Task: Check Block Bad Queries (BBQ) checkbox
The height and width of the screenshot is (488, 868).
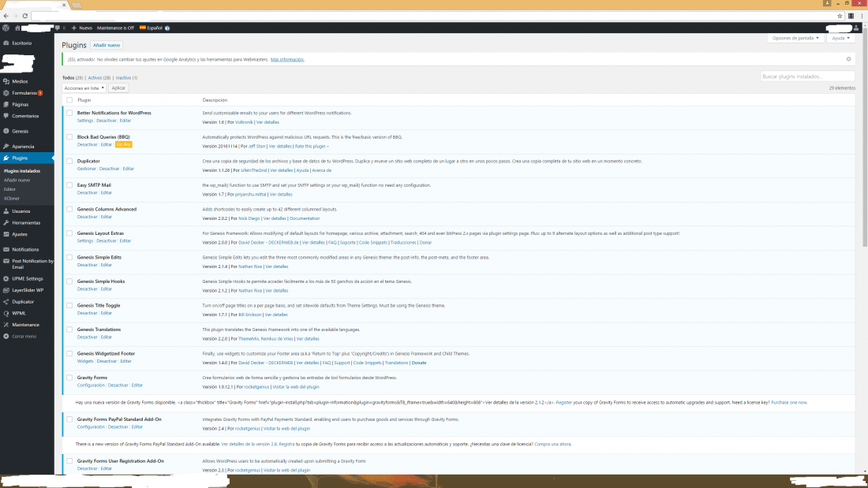Action: [69, 136]
